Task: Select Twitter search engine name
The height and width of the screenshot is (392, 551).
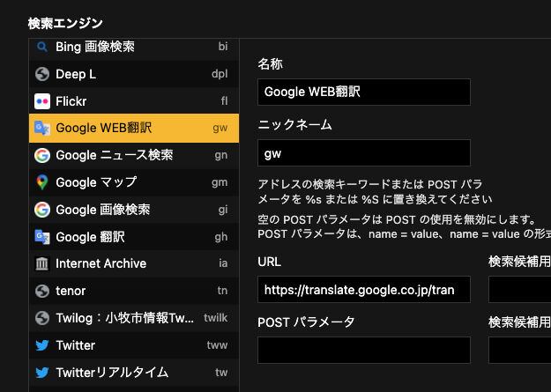Action: pos(75,345)
